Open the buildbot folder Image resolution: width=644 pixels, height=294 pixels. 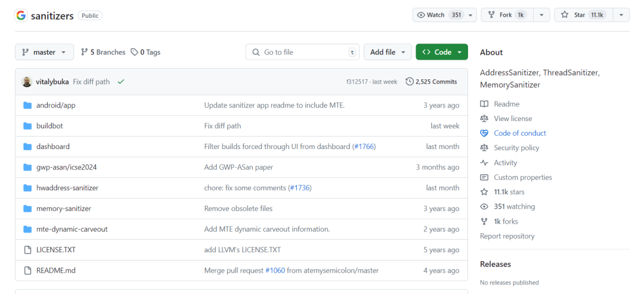(x=49, y=126)
